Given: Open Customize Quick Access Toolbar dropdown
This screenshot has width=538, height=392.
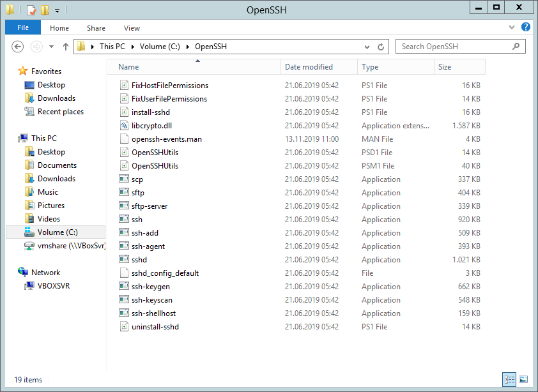Looking at the screenshot, I should pyautogui.click(x=58, y=11).
